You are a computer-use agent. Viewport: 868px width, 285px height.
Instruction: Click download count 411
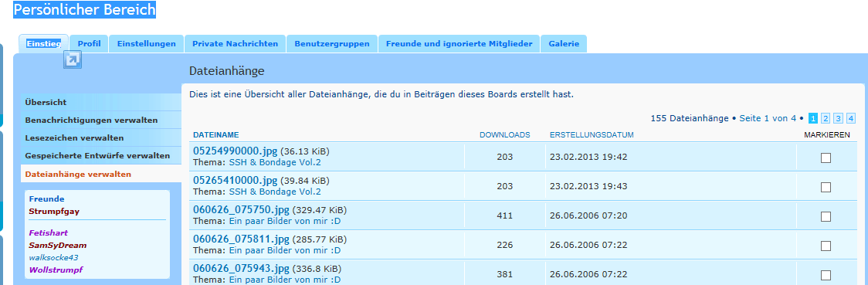pos(505,215)
